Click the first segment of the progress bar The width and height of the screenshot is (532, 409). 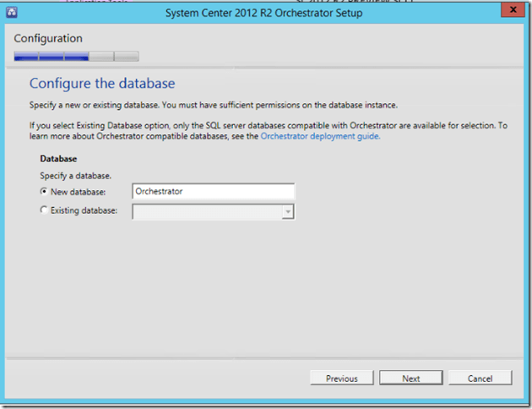[26, 57]
